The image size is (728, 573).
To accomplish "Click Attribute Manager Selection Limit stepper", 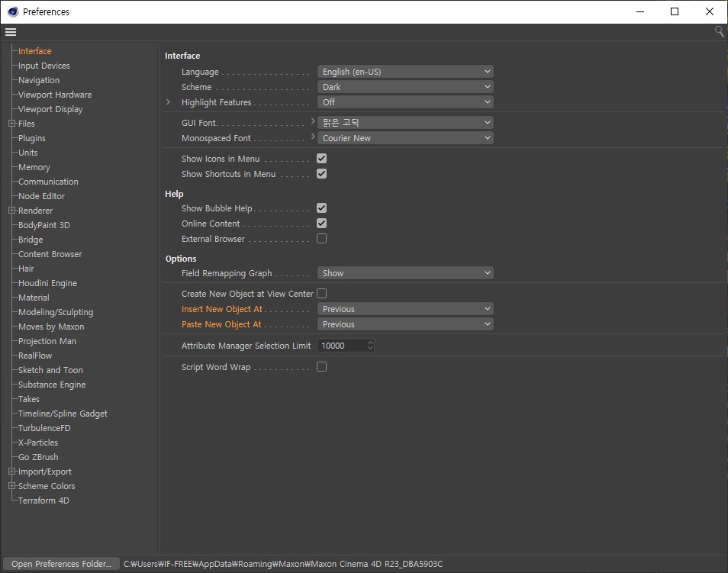I will pos(370,346).
